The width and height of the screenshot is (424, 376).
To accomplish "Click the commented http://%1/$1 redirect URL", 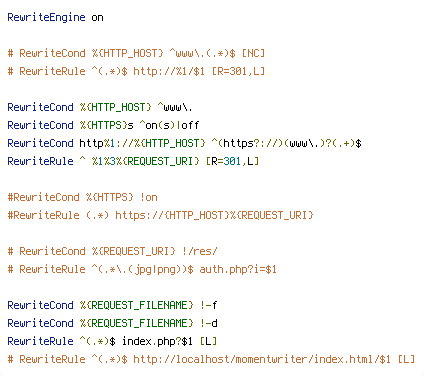I will click(x=169, y=71).
